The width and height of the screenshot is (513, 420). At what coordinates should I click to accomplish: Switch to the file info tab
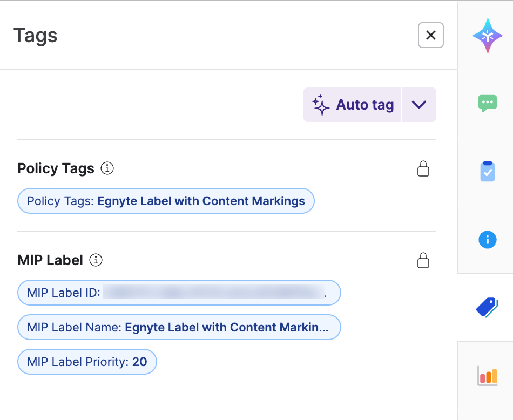coord(487,240)
